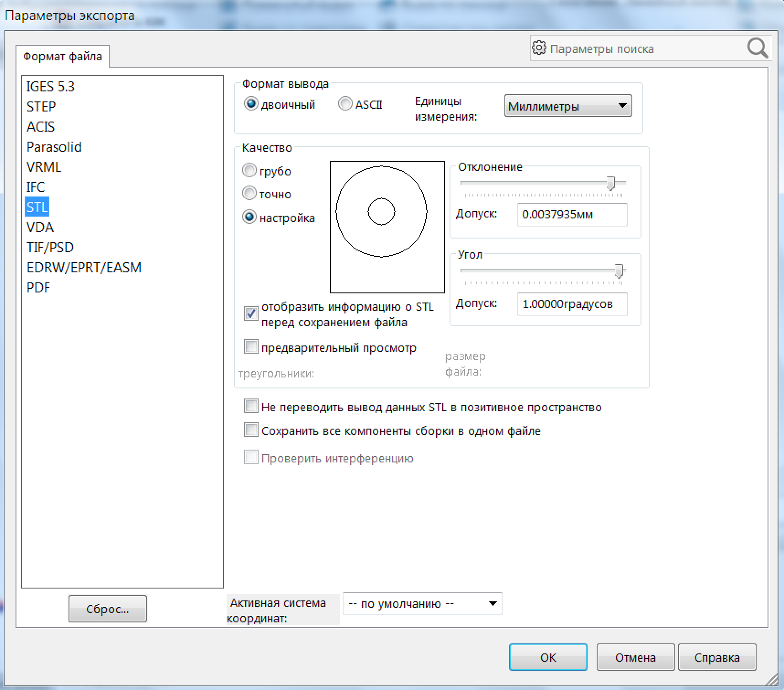Click the deviation (Отклонение) slider handle

pos(611,183)
